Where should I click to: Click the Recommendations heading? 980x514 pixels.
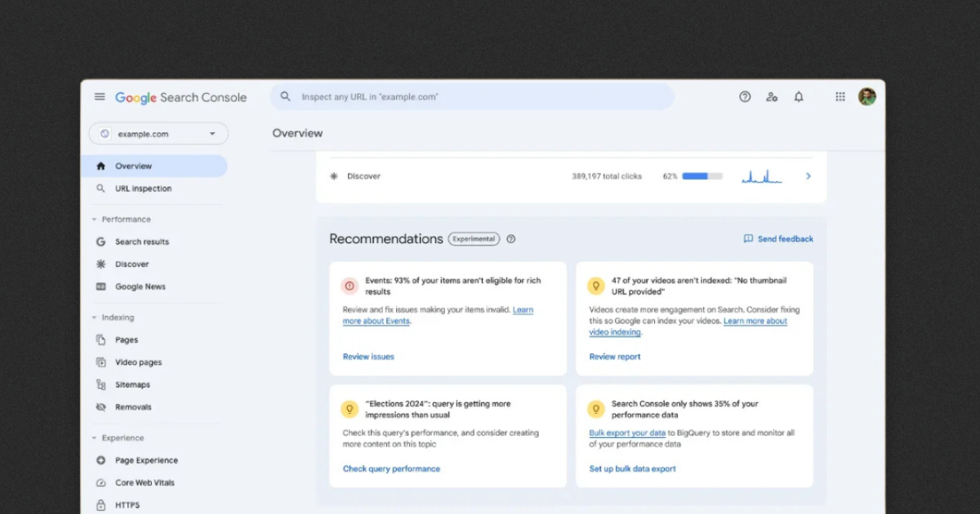click(386, 239)
